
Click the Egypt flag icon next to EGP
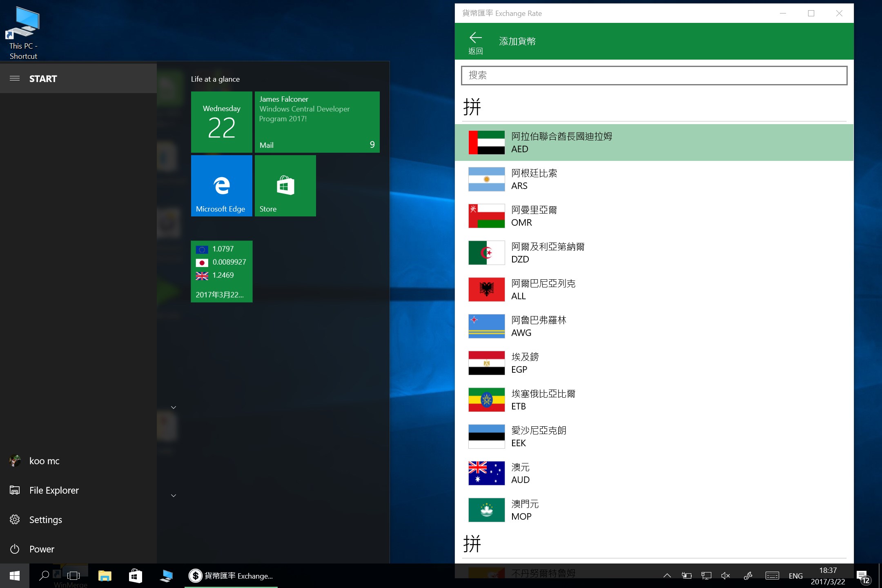[x=486, y=363]
